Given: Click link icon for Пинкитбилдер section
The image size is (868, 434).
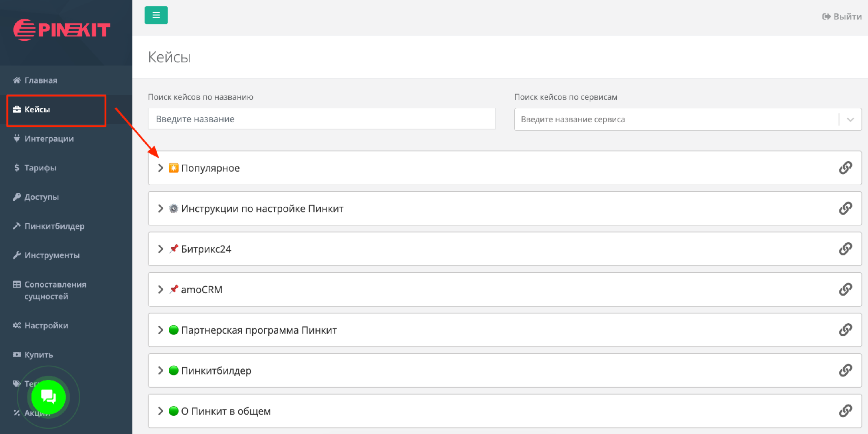Looking at the screenshot, I should click(x=845, y=371).
